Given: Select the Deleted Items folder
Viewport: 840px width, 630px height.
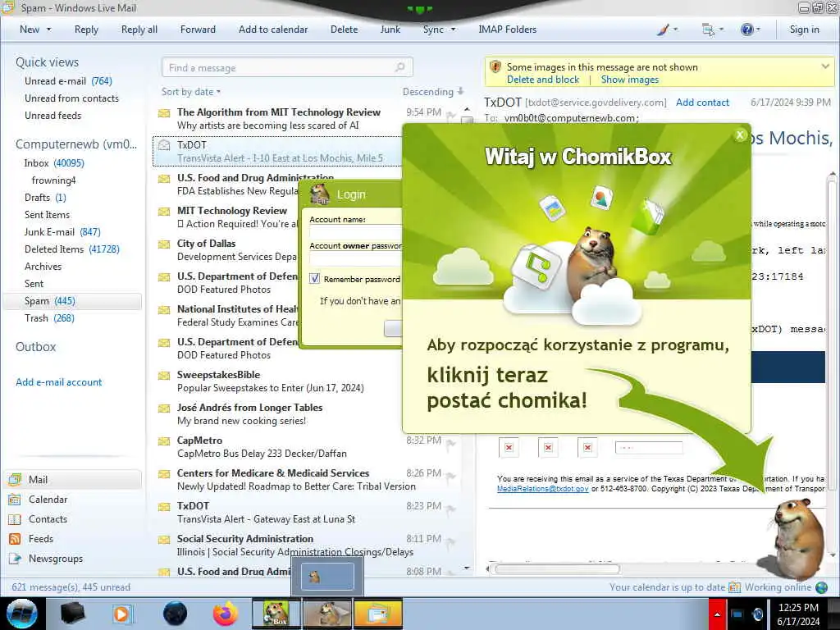Looking at the screenshot, I should 72,249.
